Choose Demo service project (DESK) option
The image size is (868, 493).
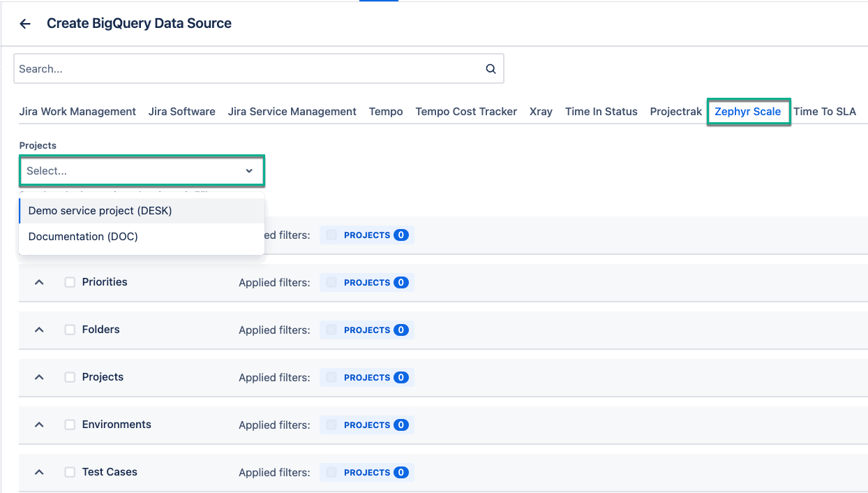tap(100, 211)
